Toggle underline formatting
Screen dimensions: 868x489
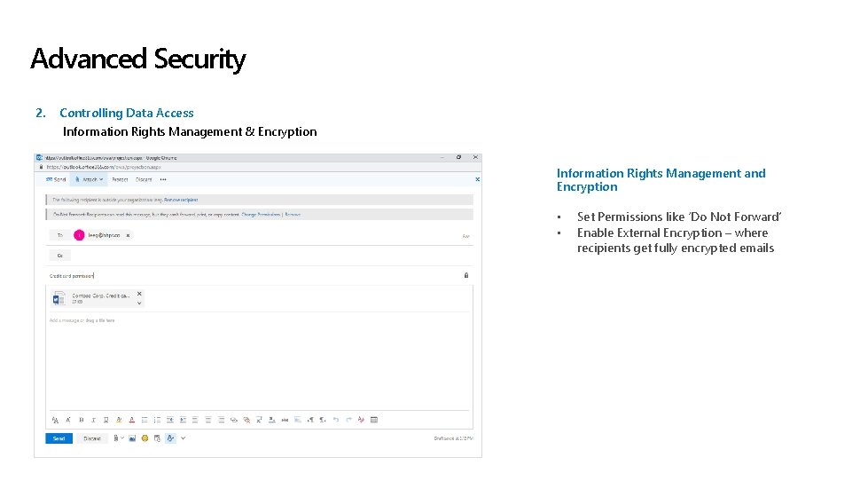106,420
